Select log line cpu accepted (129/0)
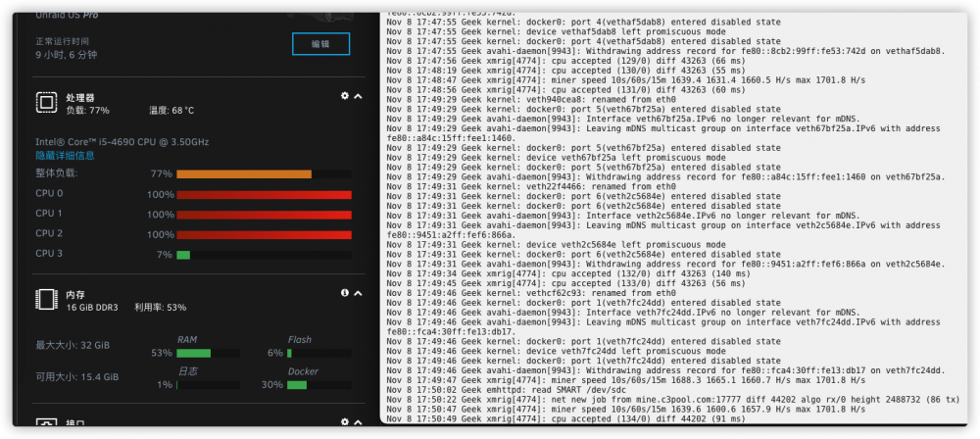 565,61
